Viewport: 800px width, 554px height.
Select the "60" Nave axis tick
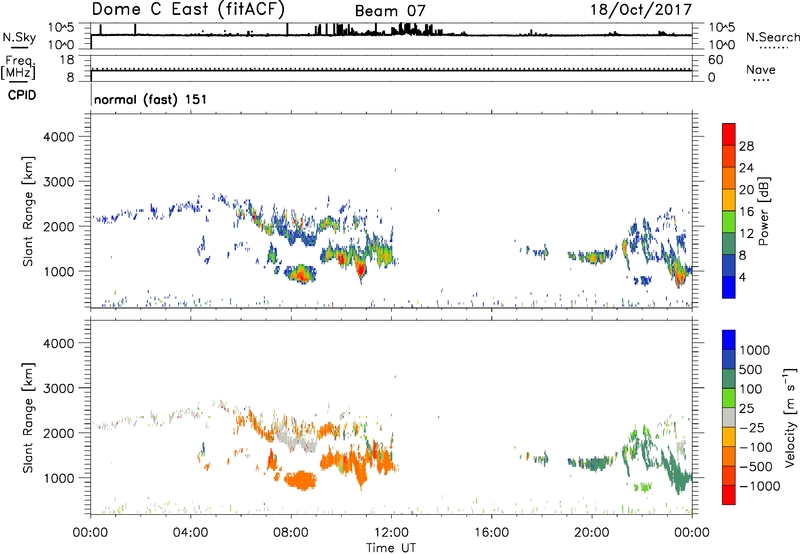(715, 60)
